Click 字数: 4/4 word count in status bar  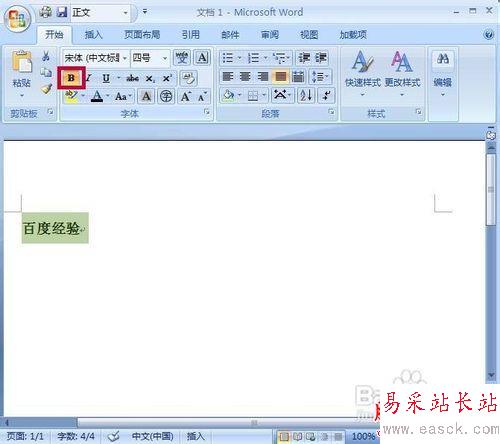click(76, 436)
